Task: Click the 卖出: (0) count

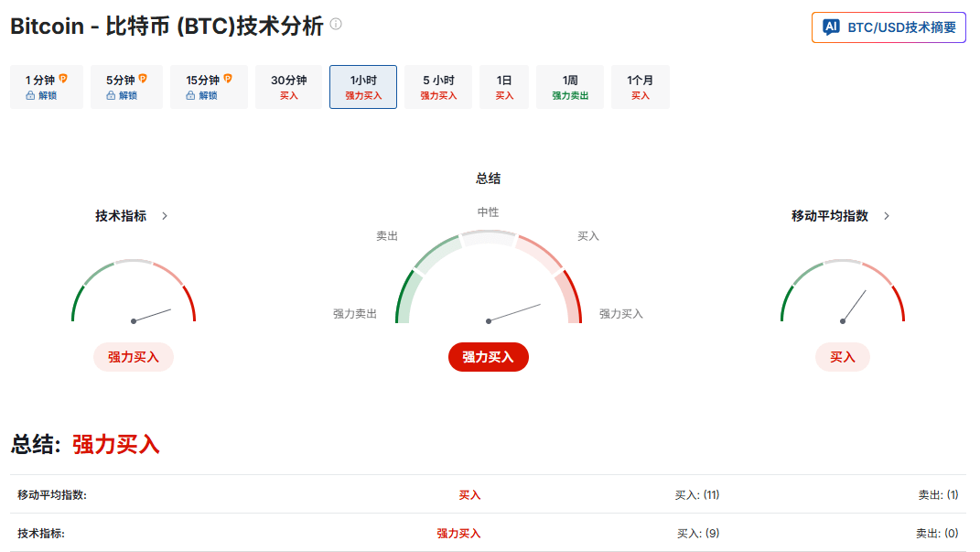Action: [937, 534]
